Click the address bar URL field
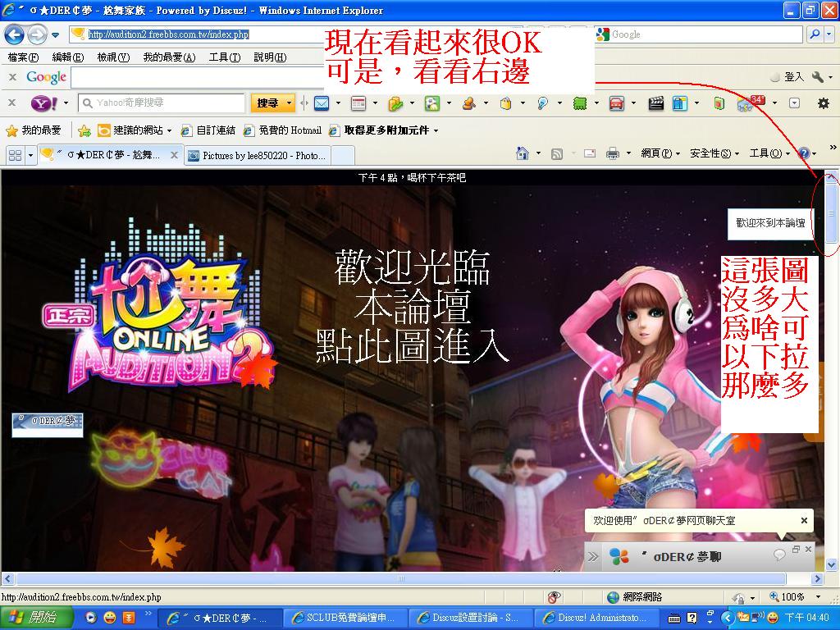The height and width of the screenshot is (630, 840). pos(195,34)
